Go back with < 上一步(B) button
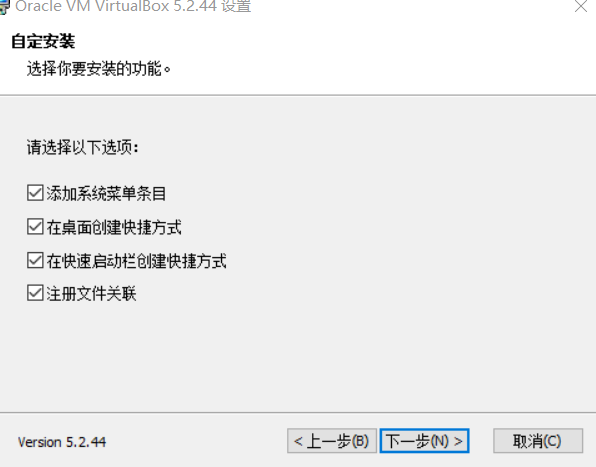 click(332, 441)
